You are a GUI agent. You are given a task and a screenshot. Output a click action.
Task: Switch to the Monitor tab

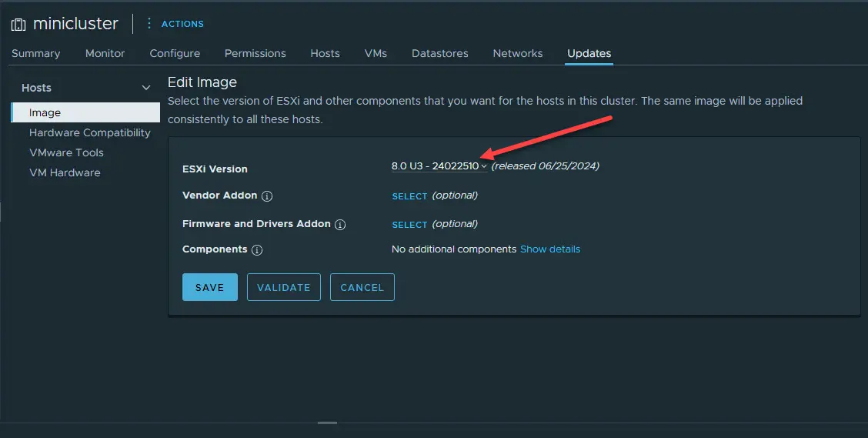(x=105, y=53)
